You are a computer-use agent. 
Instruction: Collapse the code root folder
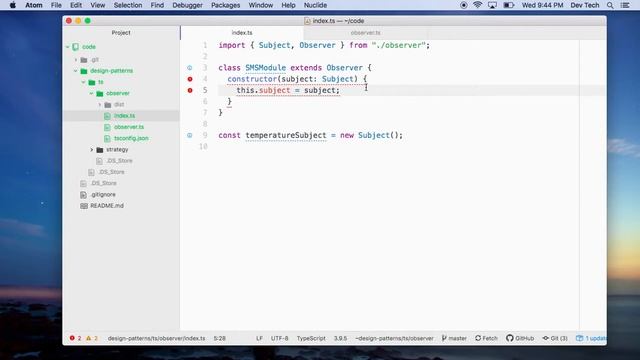[68, 47]
